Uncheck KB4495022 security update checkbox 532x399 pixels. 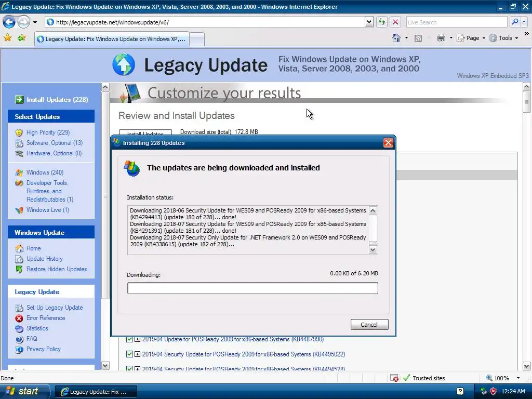point(129,354)
